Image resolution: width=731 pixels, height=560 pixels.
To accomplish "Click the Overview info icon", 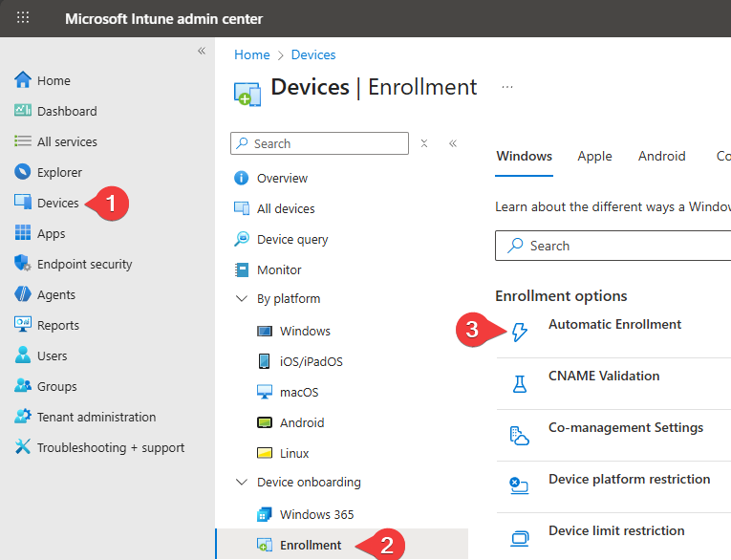I will tap(242, 178).
